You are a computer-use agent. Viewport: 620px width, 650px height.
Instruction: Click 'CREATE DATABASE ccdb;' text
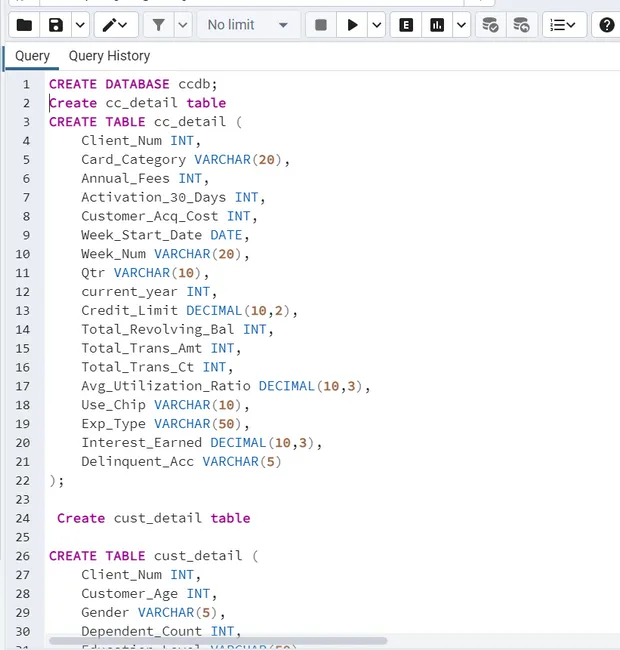(133, 84)
